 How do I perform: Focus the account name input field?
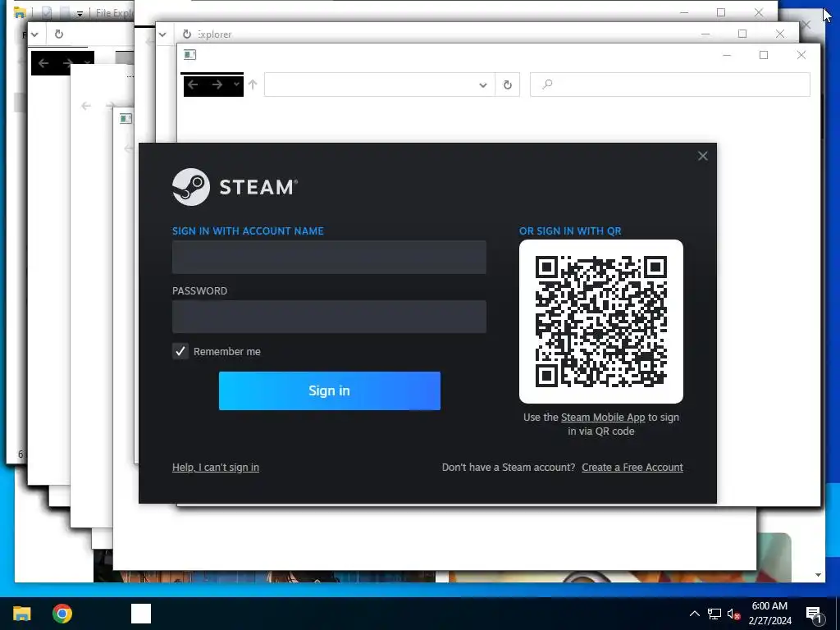329,257
